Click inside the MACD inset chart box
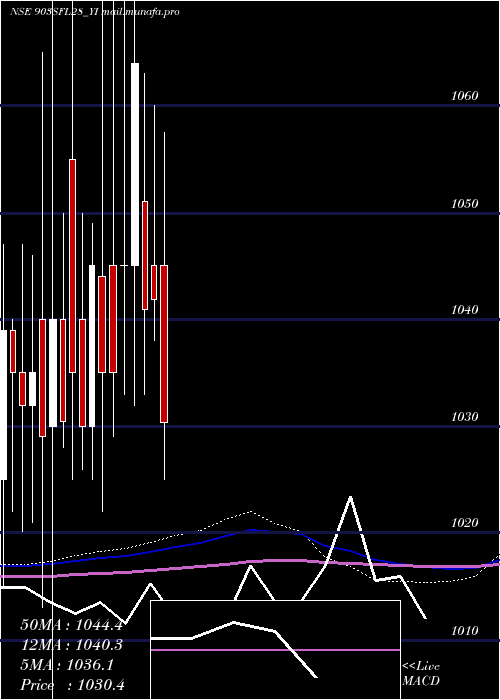500x700 pixels. [275, 650]
